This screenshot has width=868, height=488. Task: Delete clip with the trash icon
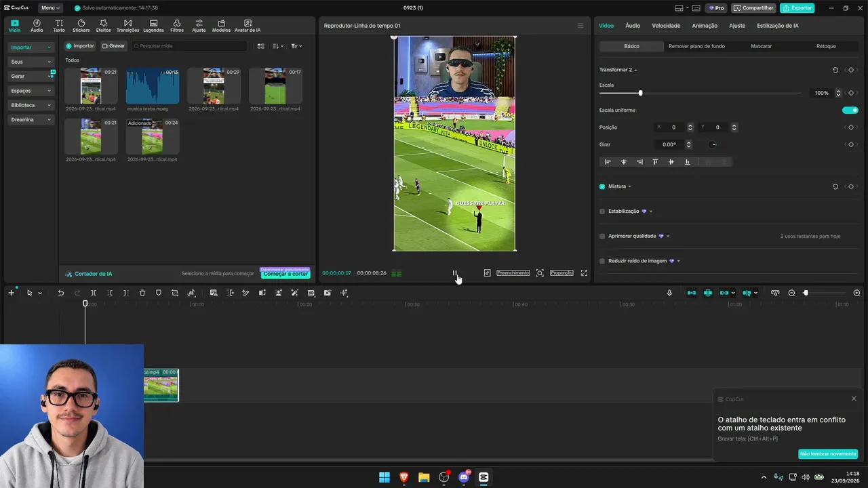142,293
